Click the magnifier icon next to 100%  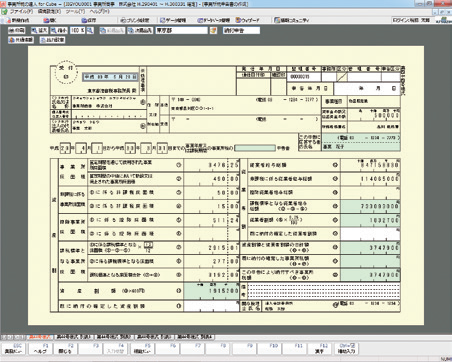pyautogui.click(x=90, y=30)
